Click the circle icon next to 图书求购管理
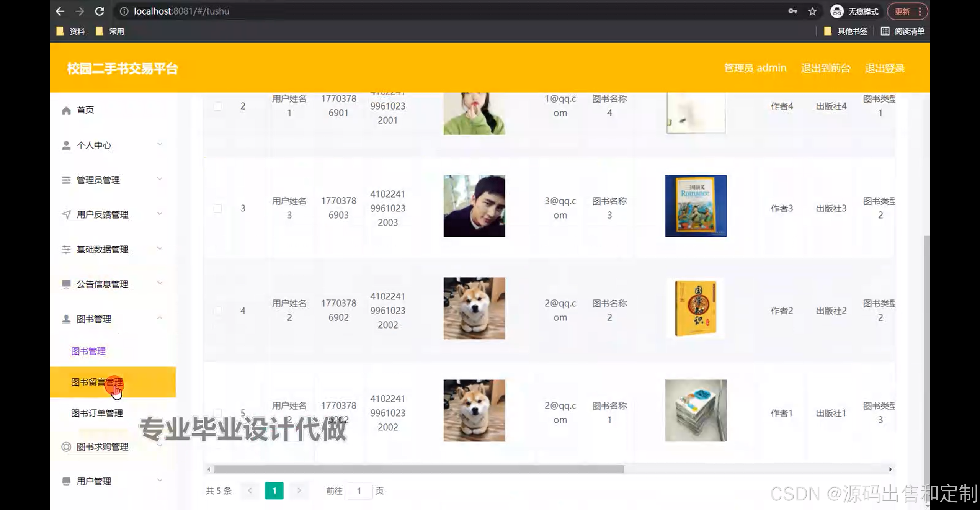Image resolution: width=980 pixels, height=510 pixels. pyautogui.click(x=66, y=446)
